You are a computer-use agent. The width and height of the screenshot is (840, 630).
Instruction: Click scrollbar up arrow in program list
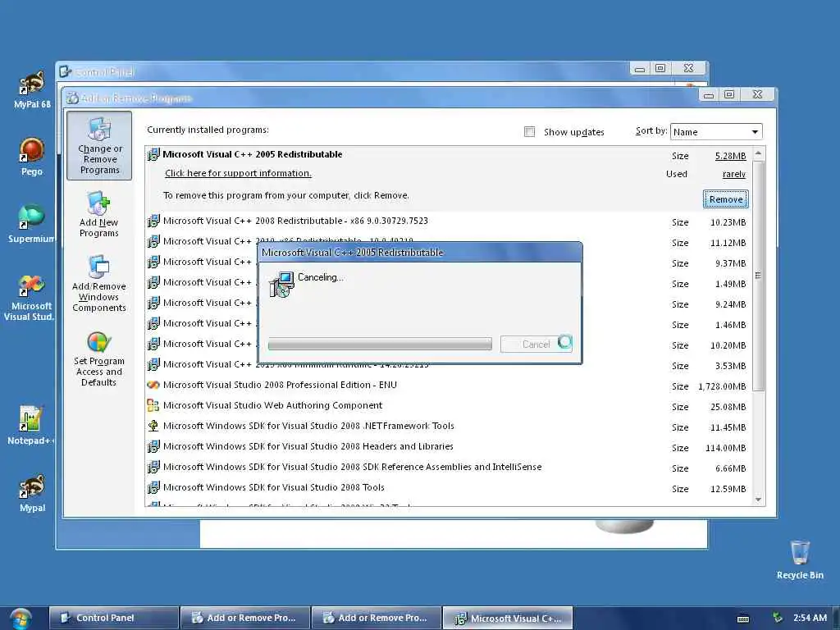758,153
